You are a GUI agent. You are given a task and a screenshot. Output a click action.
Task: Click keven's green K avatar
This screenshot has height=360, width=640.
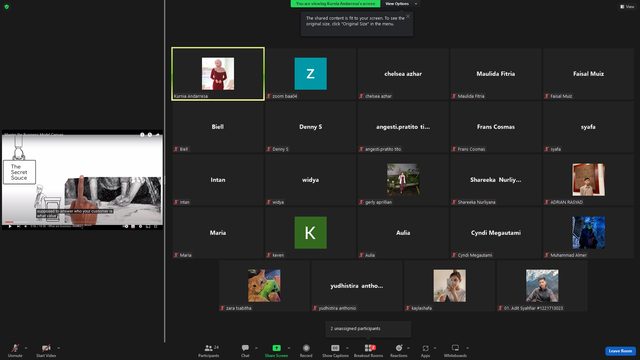311,233
